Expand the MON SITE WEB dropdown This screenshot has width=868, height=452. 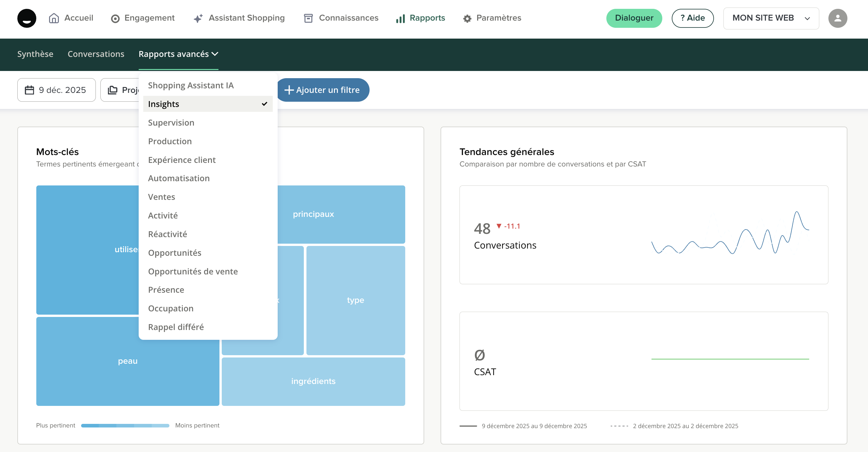tap(771, 18)
